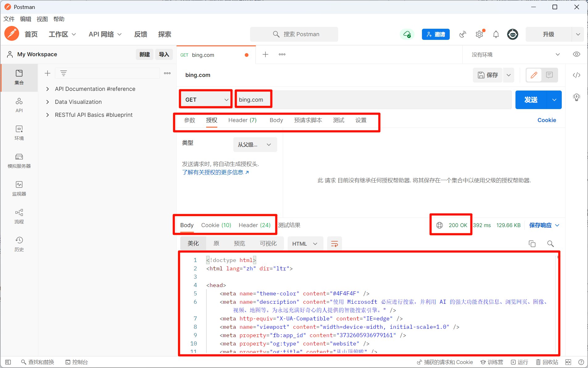Toggle the environment quick-look eye icon
Screen dimensions: 588x368
pos(576,54)
